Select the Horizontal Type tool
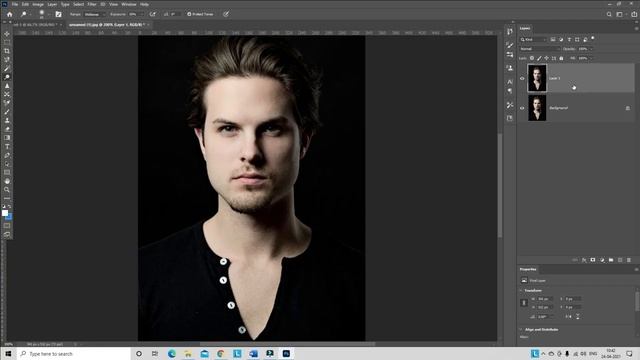 click(x=7, y=147)
